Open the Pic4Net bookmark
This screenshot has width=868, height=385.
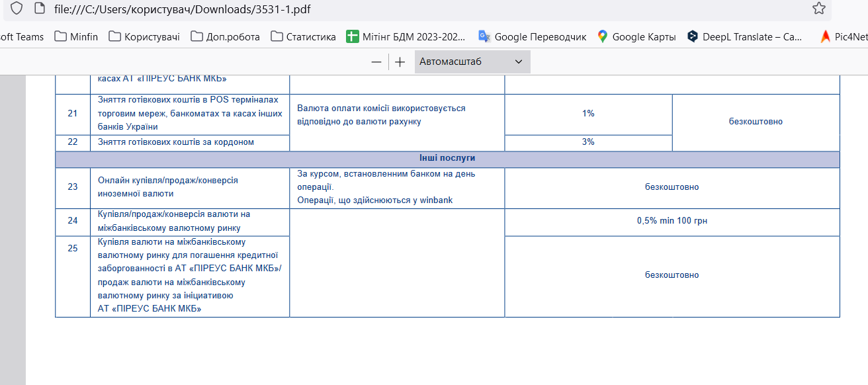coord(844,36)
